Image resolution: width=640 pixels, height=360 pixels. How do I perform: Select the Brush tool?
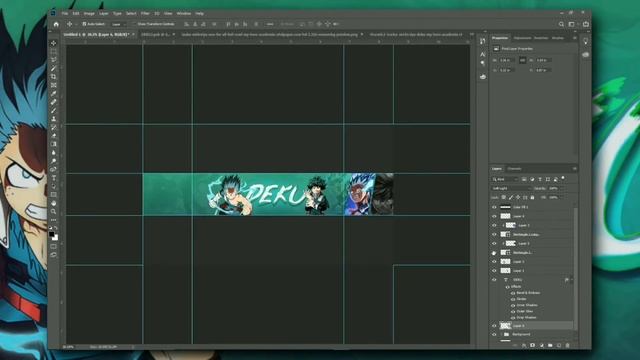click(53, 110)
